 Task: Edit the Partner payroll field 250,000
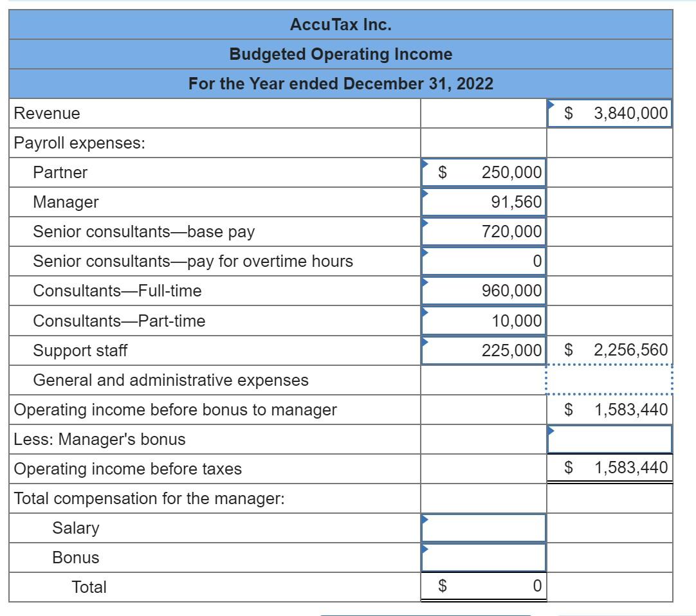coord(483,172)
